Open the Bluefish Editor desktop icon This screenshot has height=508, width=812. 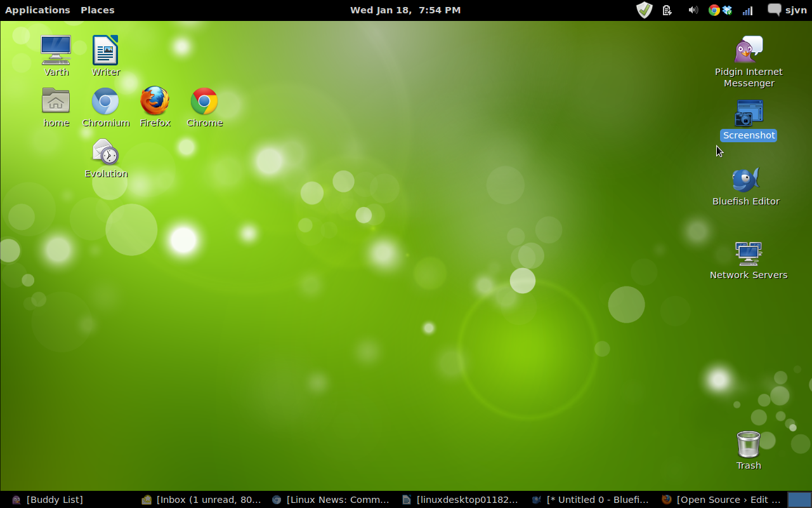click(745, 180)
